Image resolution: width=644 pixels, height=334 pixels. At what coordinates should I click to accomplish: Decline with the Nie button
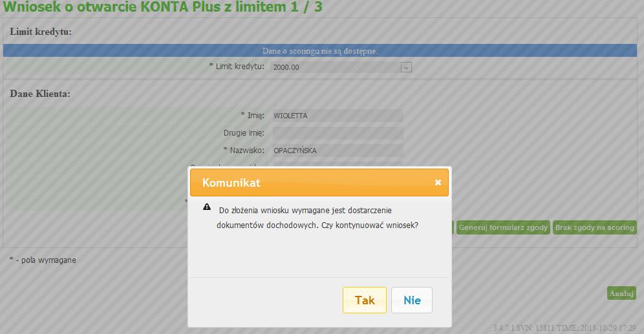pyautogui.click(x=411, y=300)
